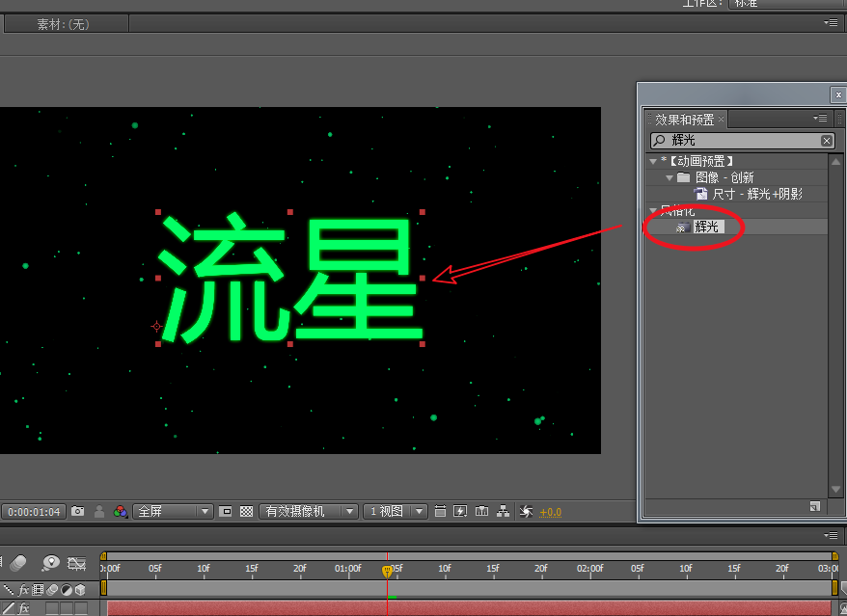
Task: Open the RGB show channel icon
Action: 120,511
